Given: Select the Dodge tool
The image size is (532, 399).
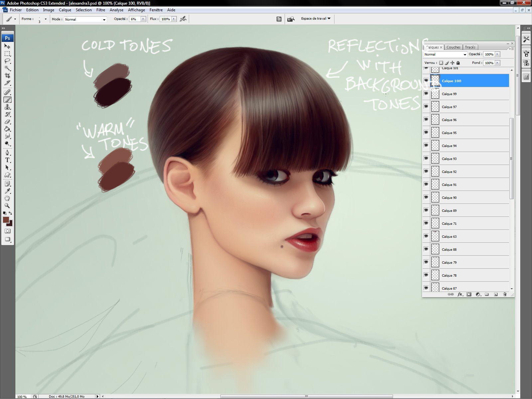Looking at the screenshot, I should point(7,144).
